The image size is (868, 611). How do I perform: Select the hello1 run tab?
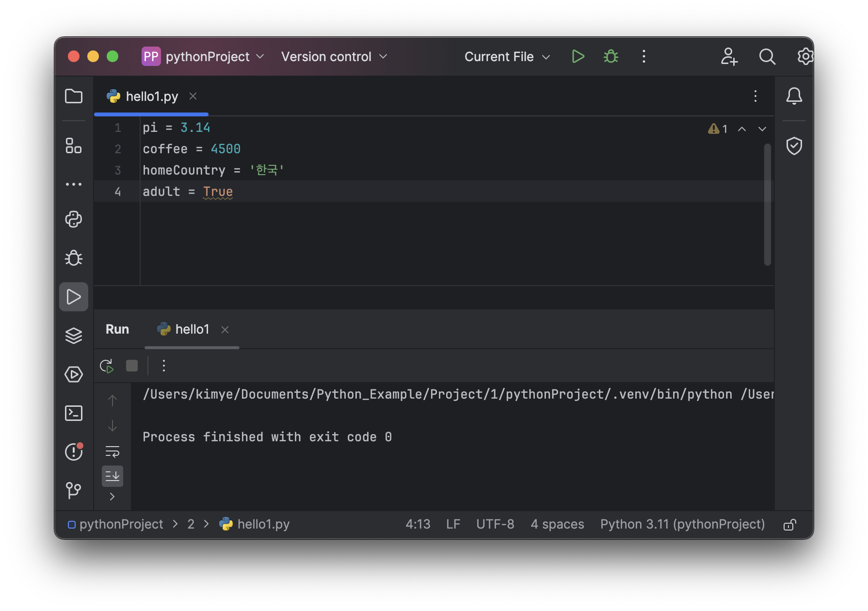192,330
